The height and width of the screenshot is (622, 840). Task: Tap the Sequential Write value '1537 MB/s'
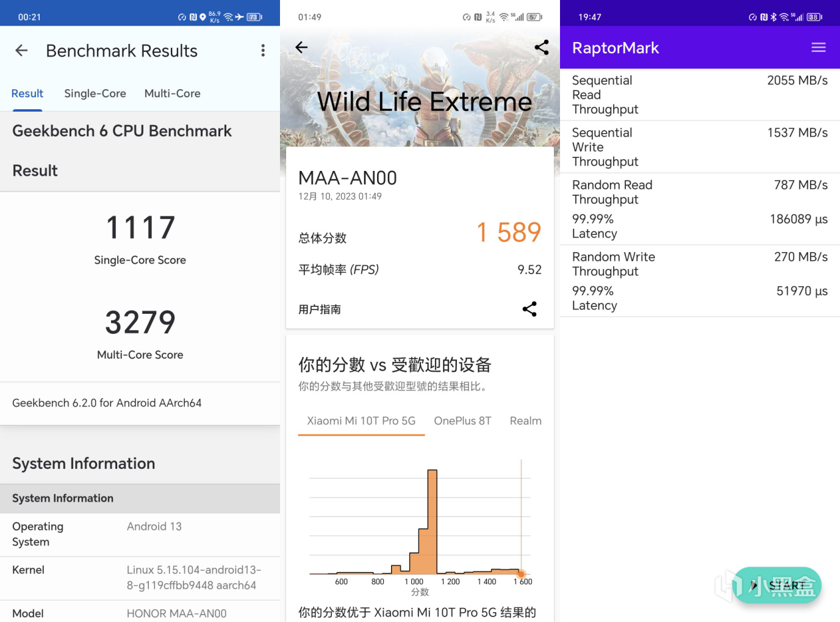[797, 133]
